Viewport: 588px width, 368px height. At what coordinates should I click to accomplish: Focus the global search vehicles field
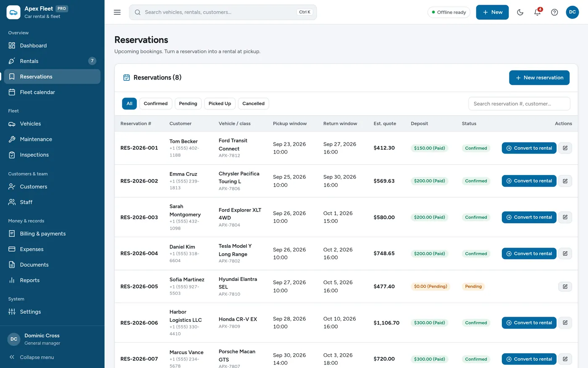click(223, 12)
